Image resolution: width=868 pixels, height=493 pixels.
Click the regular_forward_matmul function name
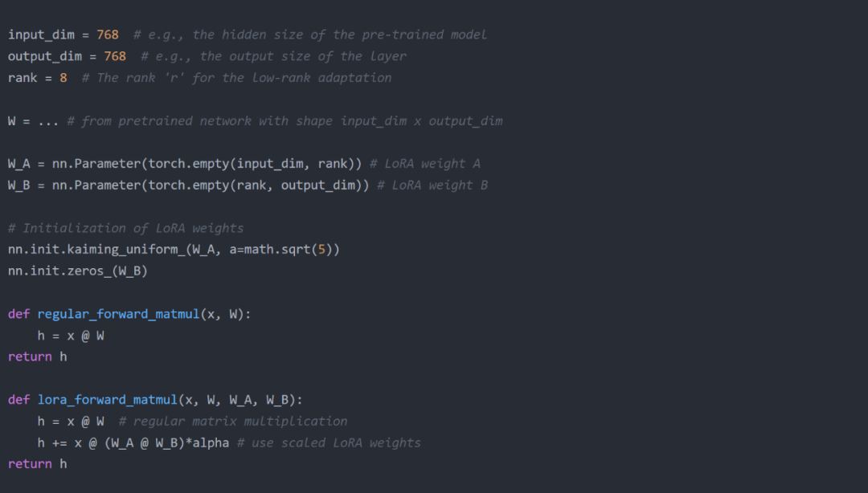click(x=117, y=314)
